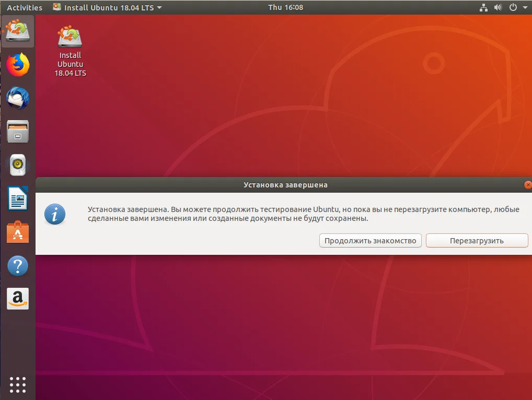Click the dialog message starting 'Установка завершена. Вы можете'
Image resolution: width=532 pixels, height=400 pixels.
(x=303, y=214)
